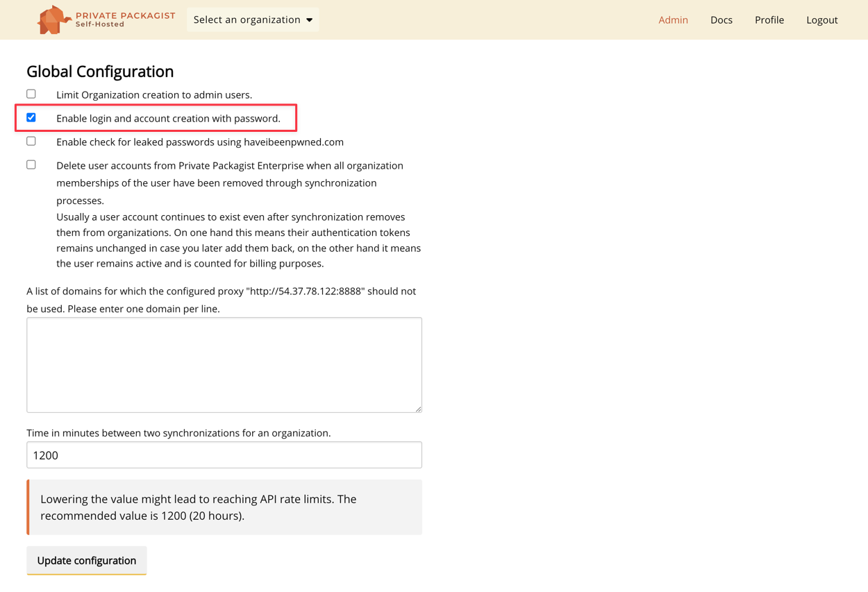Open the Profile page

click(x=769, y=19)
